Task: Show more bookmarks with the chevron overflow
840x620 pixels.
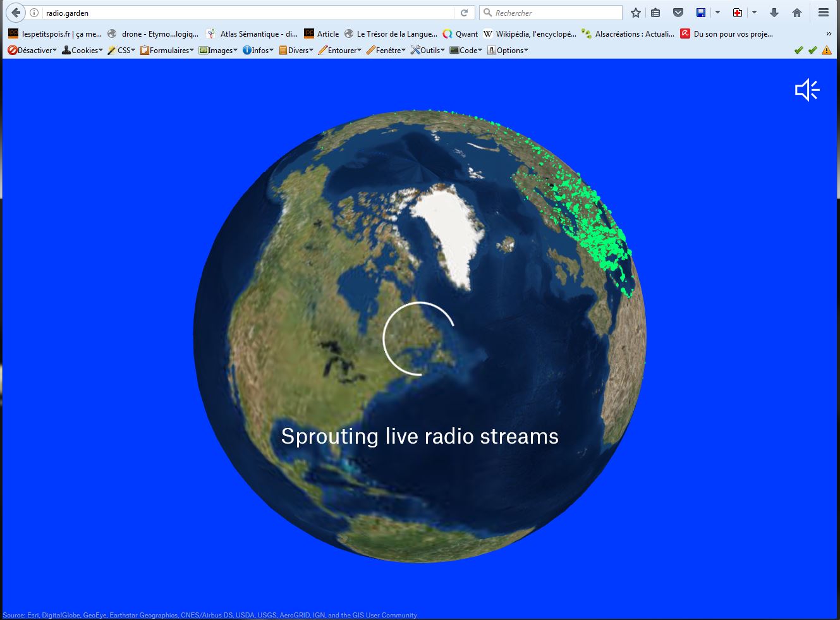Action: point(828,34)
